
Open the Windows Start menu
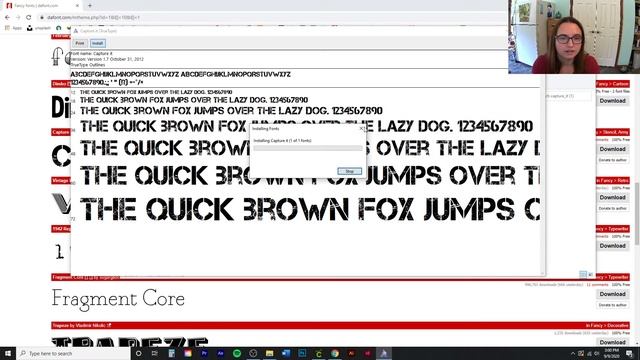click(x=8, y=353)
